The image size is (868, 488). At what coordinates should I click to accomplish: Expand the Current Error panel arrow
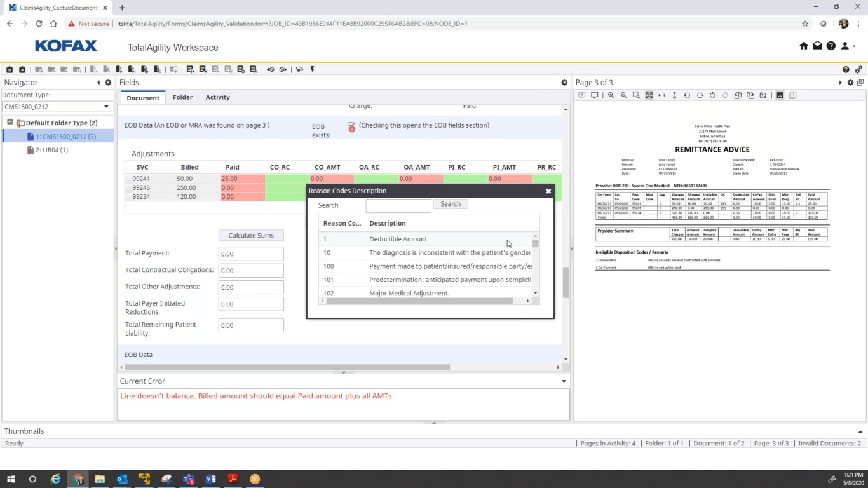[564, 381]
